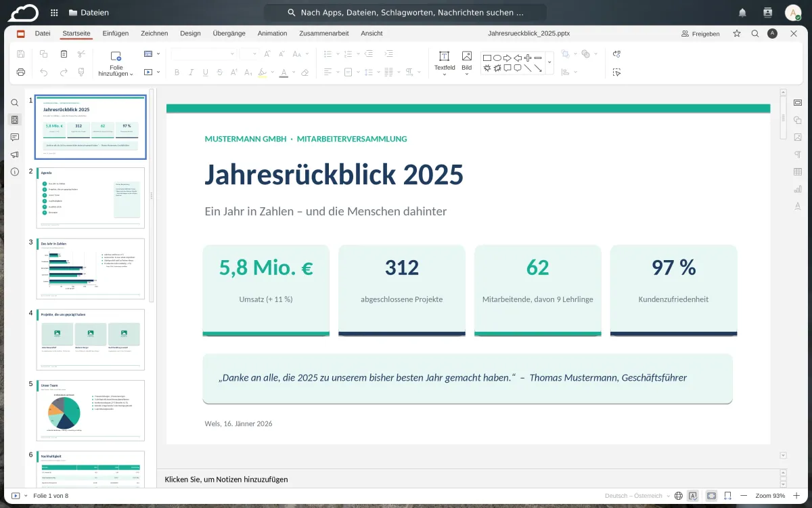Insert a right arrow shape
Viewport: 812px width, 508px height.
click(507, 58)
